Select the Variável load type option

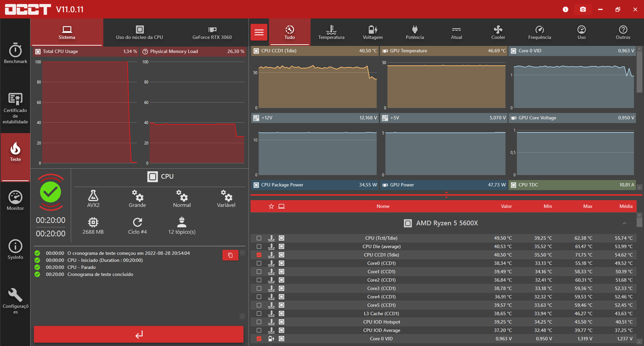tap(226, 199)
